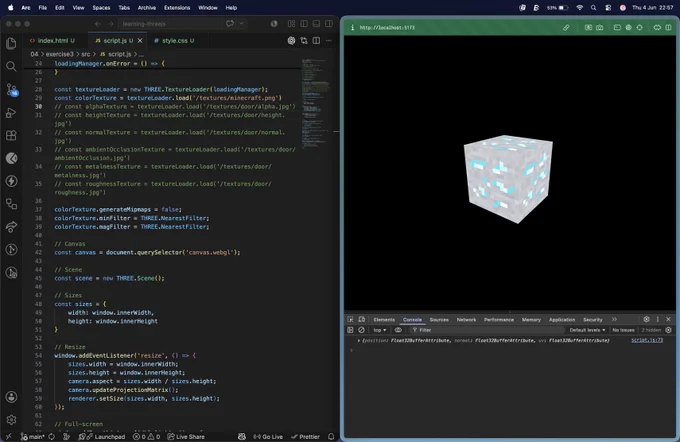680x442 pixels.
Task: Click the code minimap in the editor
Action: [x=314, y=103]
